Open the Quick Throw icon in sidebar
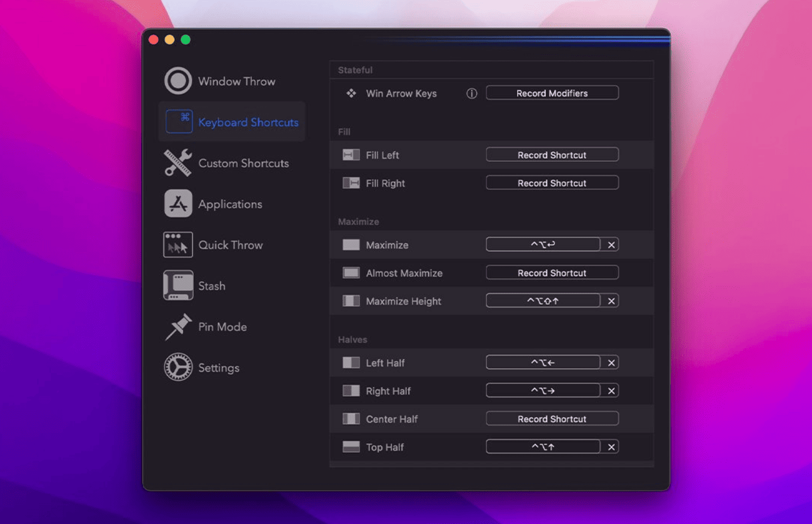Screen dimensions: 812x524 pos(178,245)
